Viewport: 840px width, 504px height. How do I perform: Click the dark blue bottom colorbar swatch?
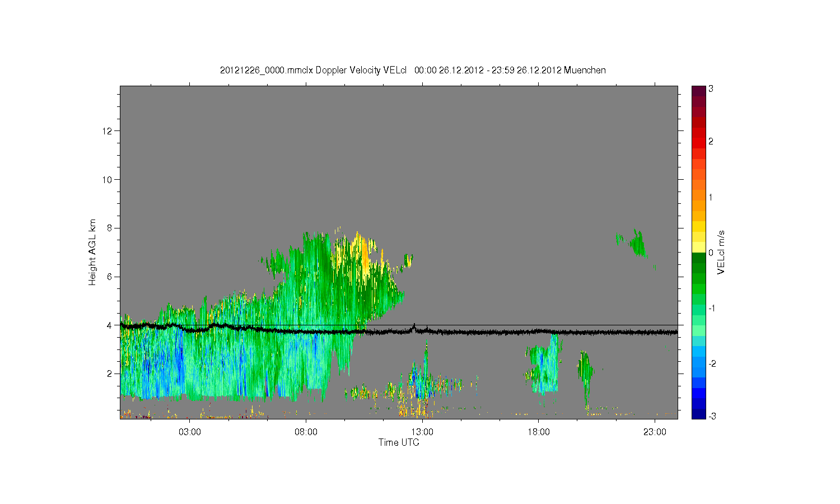coord(698,414)
